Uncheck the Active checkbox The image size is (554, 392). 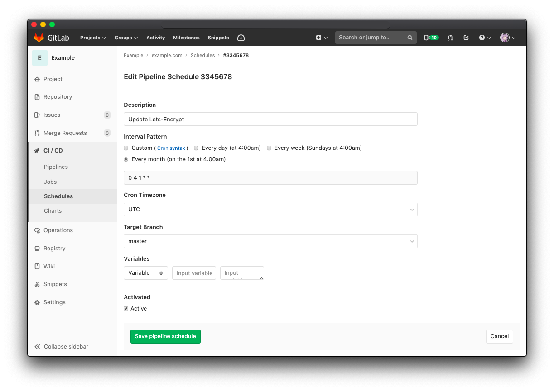126,309
